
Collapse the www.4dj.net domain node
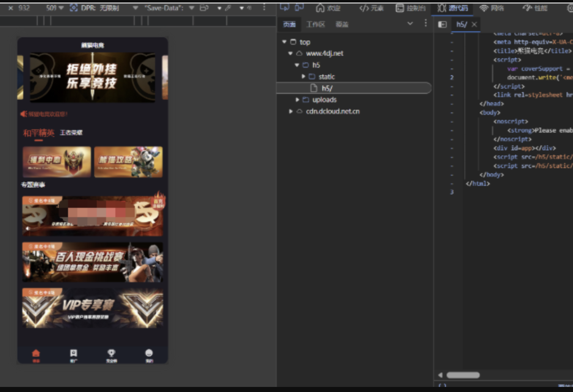pyautogui.click(x=290, y=53)
